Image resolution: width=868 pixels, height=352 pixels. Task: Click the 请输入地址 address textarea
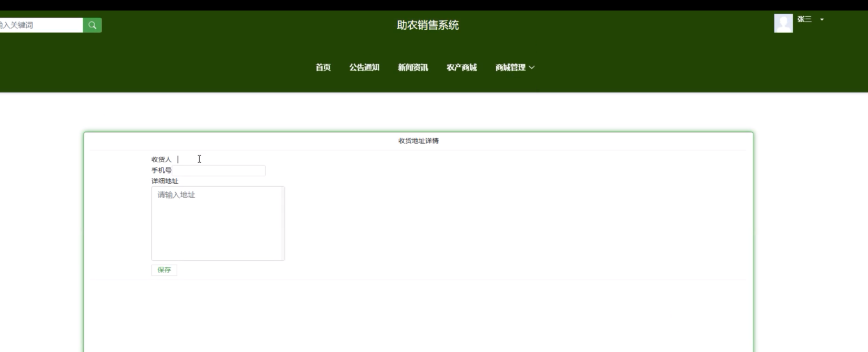tap(216, 224)
